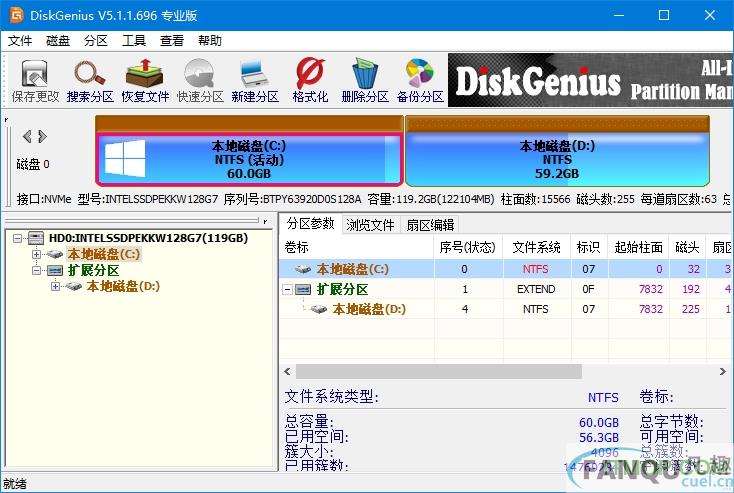Select 扩展分区 label in the tree
This screenshot has height=493, width=734.
[x=93, y=270]
